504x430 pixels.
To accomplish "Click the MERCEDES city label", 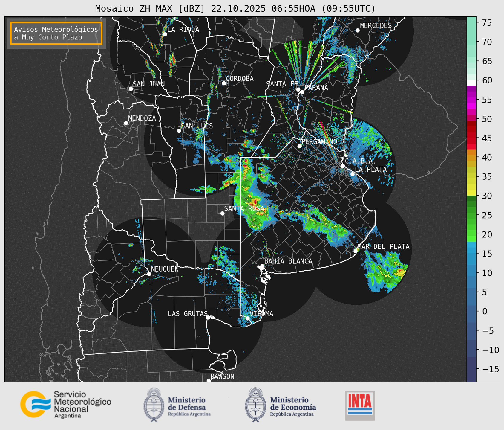I will [x=376, y=26].
